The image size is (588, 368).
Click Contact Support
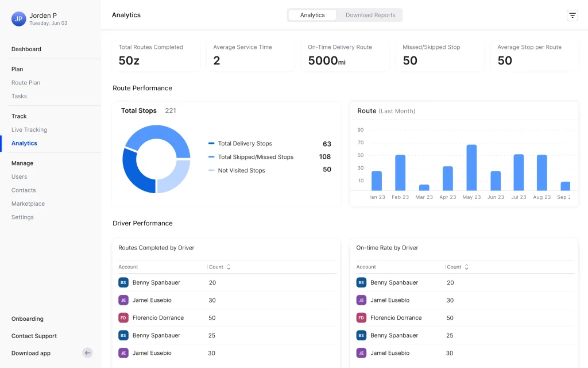[33, 336]
